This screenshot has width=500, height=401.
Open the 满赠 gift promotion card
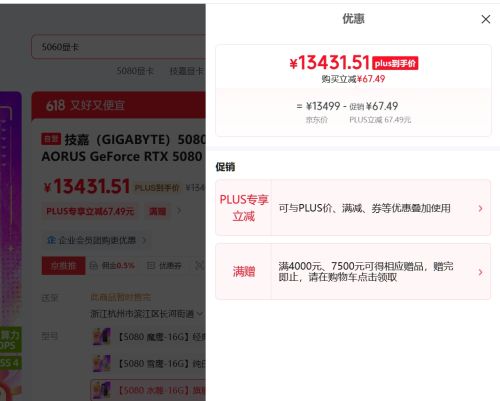(353, 271)
